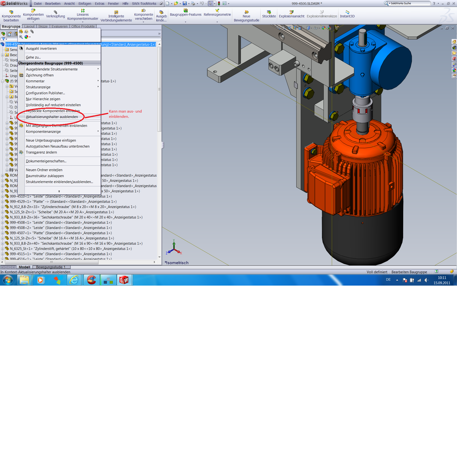Open Komponente bearbeiten tool

tap(11, 12)
